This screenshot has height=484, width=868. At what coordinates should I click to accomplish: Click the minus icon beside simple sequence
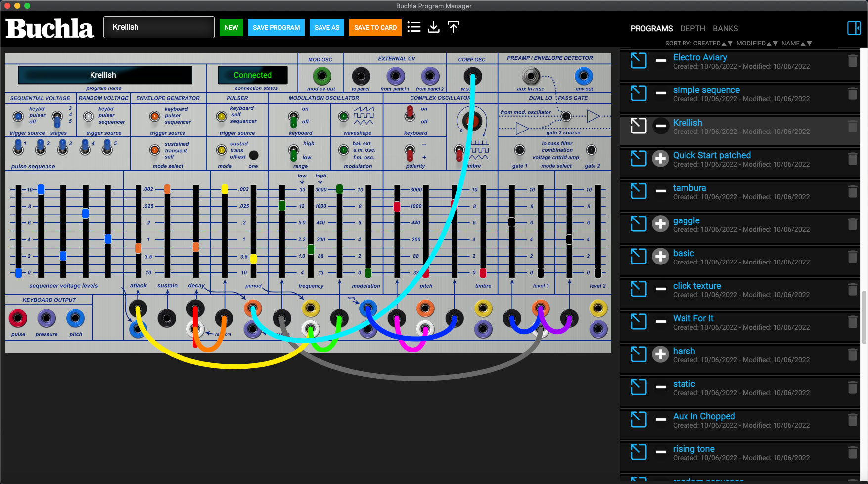(660, 93)
